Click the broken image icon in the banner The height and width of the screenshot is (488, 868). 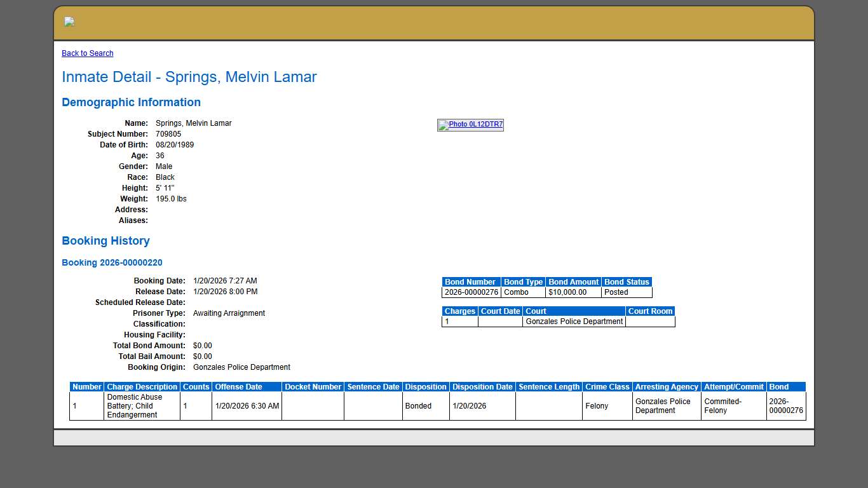click(69, 21)
